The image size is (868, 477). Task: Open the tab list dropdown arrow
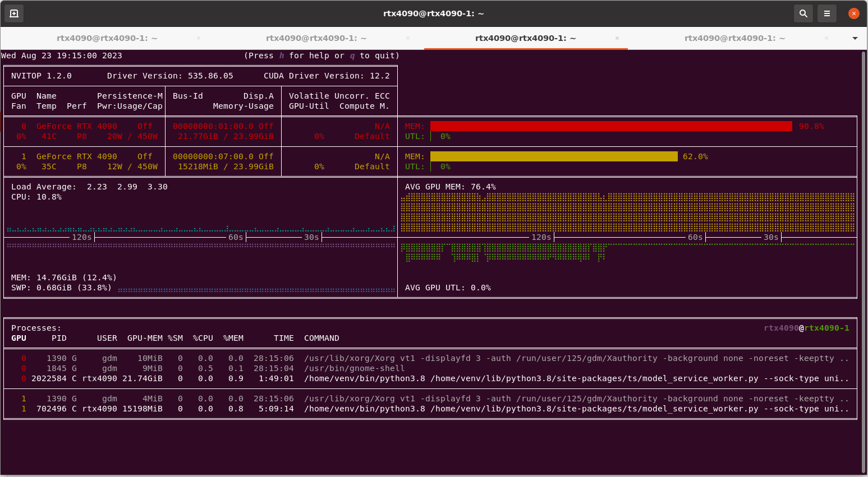(855, 38)
